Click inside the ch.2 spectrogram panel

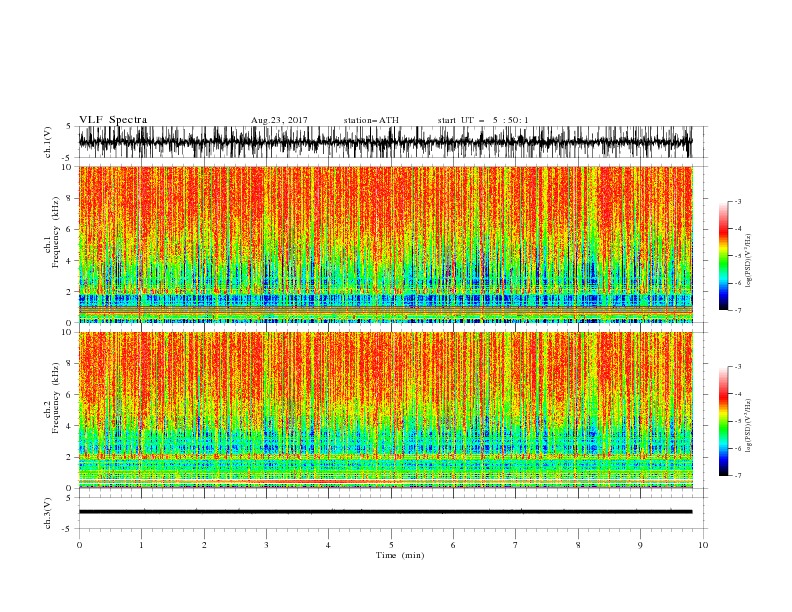coord(385,410)
